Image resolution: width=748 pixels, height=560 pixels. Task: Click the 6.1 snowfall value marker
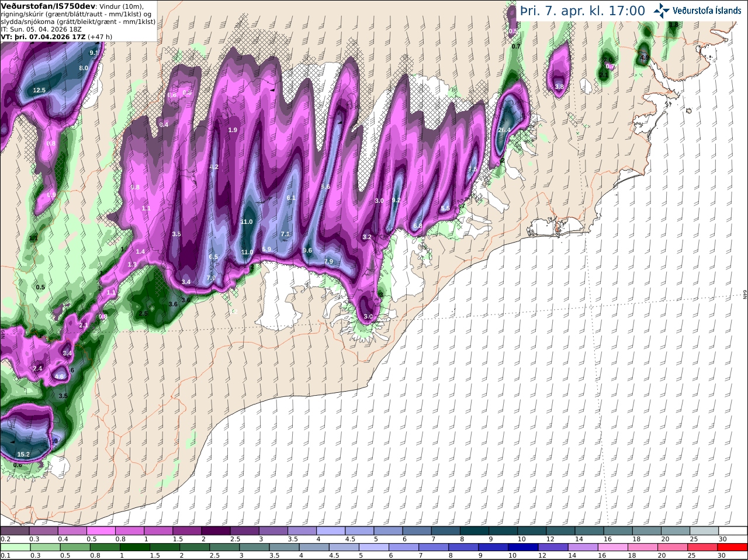291,198
